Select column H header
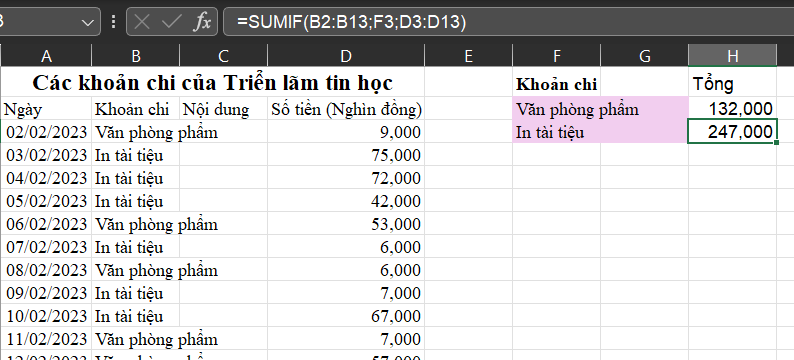 point(733,56)
